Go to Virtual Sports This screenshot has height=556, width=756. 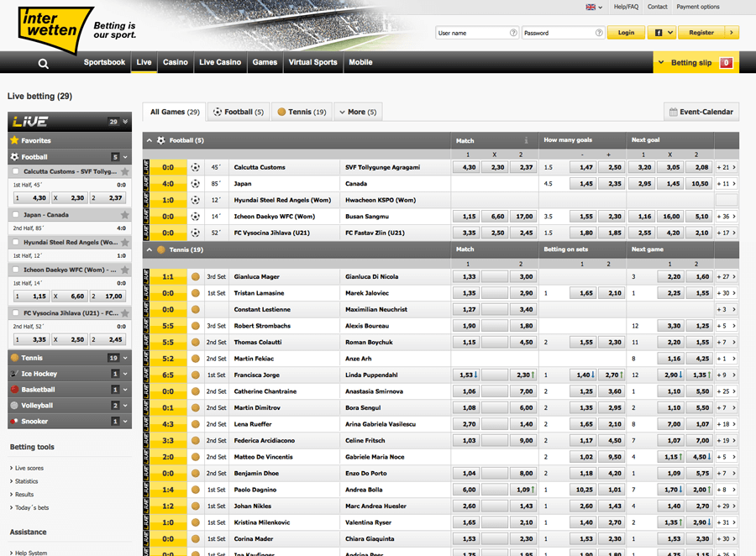313,62
